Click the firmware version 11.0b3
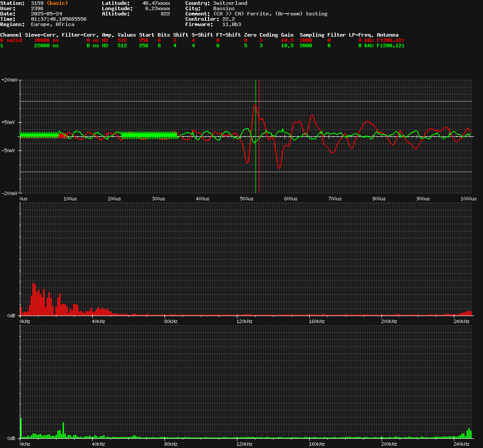The width and height of the screenshot is (483, 448). coord(232,24)
